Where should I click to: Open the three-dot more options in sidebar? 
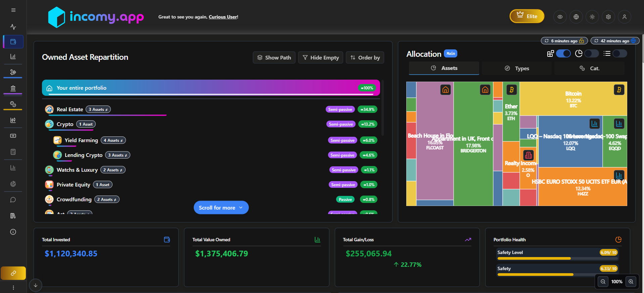[x=13, y=288]
